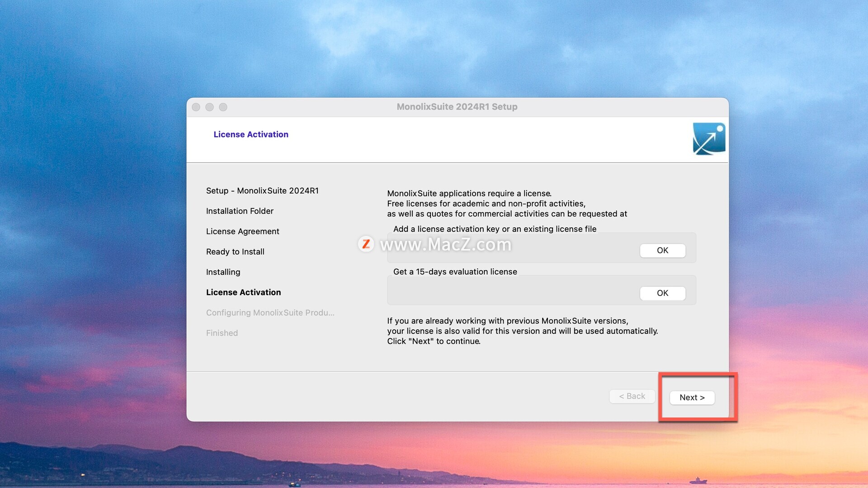This screenshot has width=868, height=488.
Task: Click the License Activation page heading
Action: tap(251, 134)
